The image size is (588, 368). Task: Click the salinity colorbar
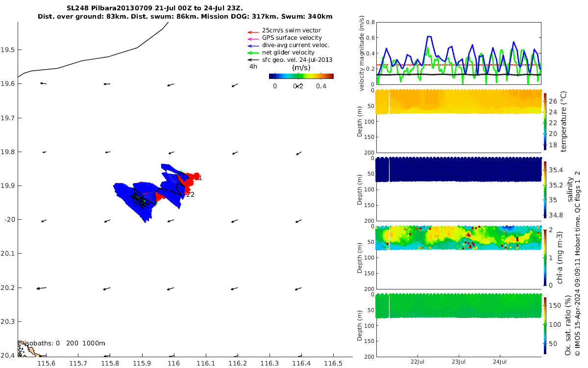[545, 189]
